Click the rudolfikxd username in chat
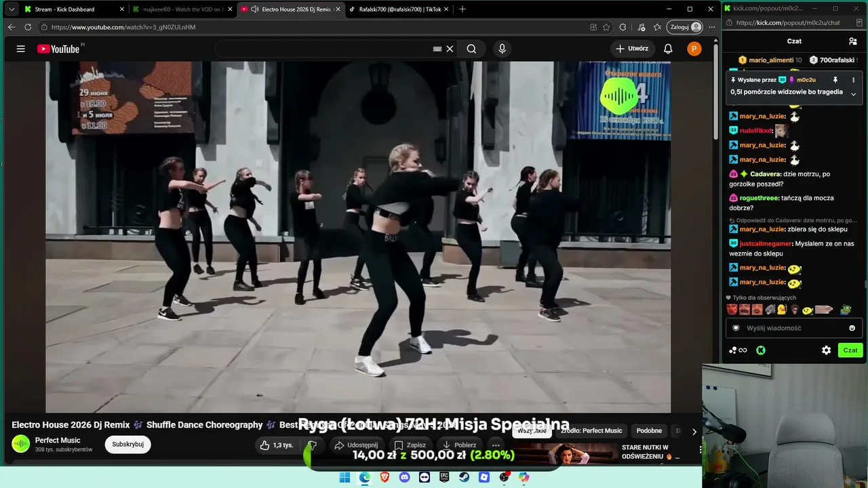The width and height of the screenshot is (868, 488). tap(755, 131)
